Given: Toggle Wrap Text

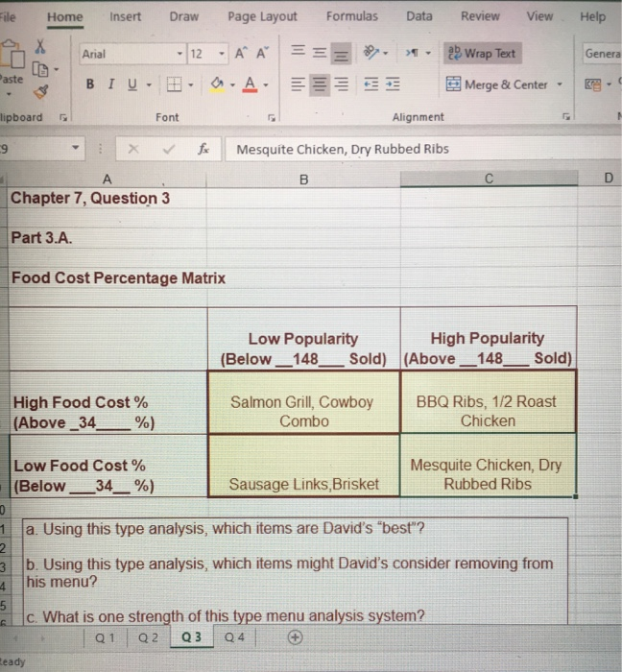Looking at the screenshot, I should tap(483, 53).
